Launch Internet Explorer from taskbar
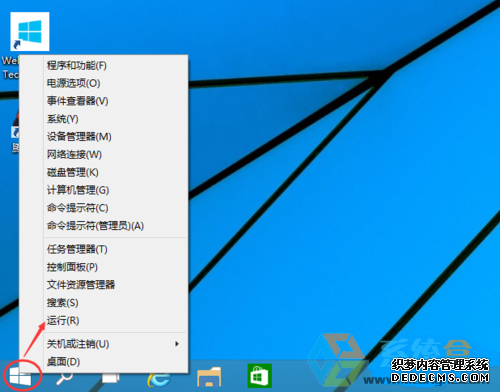Viewport: 500px width, 392px height. coord(159,379)
